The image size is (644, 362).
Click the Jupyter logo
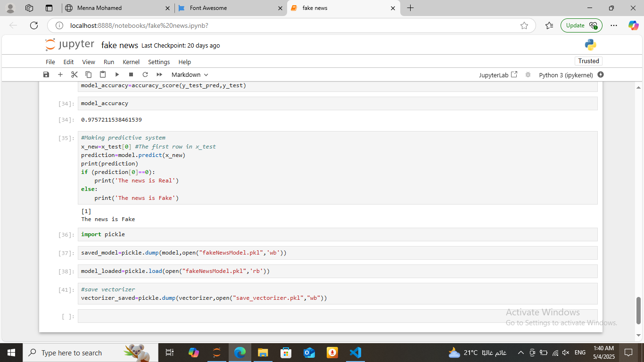pos(70,45)
